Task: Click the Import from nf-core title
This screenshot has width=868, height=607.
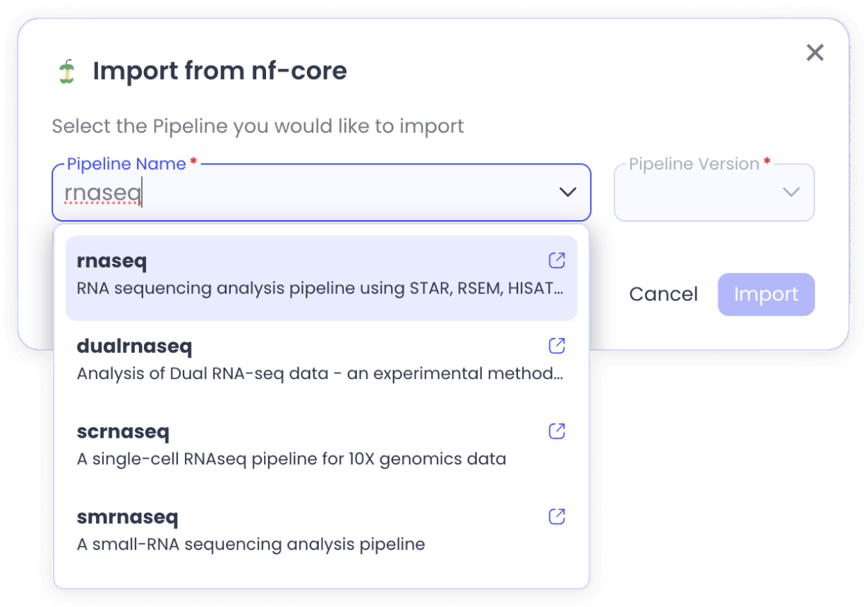Action: click(x=221, y=71)
